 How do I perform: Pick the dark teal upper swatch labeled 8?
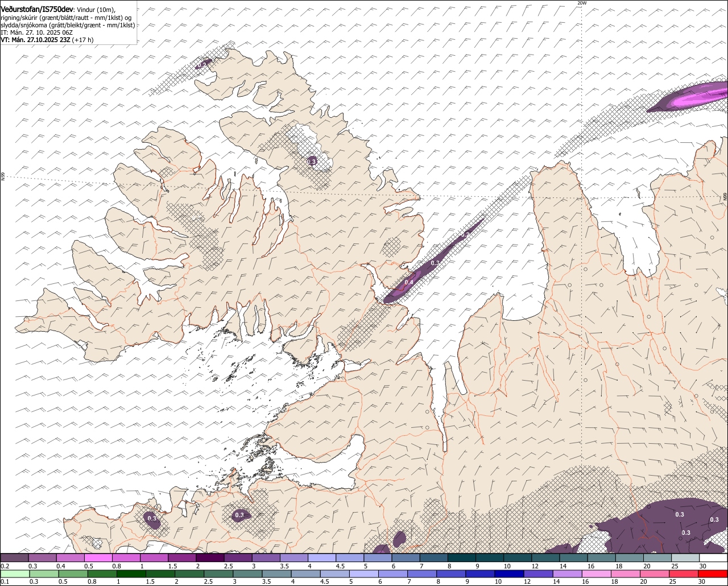(x=462, y=558)
